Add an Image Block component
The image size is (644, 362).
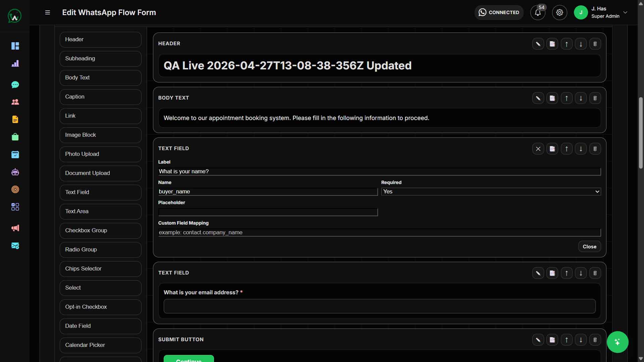(101, 135)
